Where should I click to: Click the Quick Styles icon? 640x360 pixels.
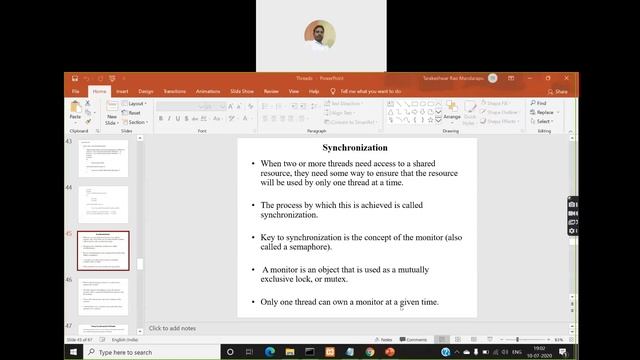(x=470, y=108)
